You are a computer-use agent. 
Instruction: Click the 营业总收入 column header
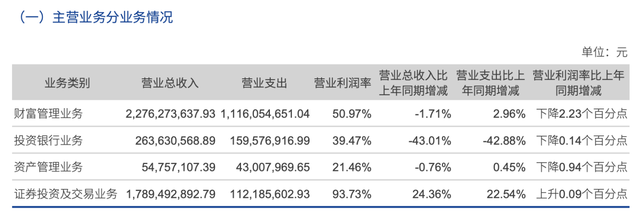[x=170, y=84]
